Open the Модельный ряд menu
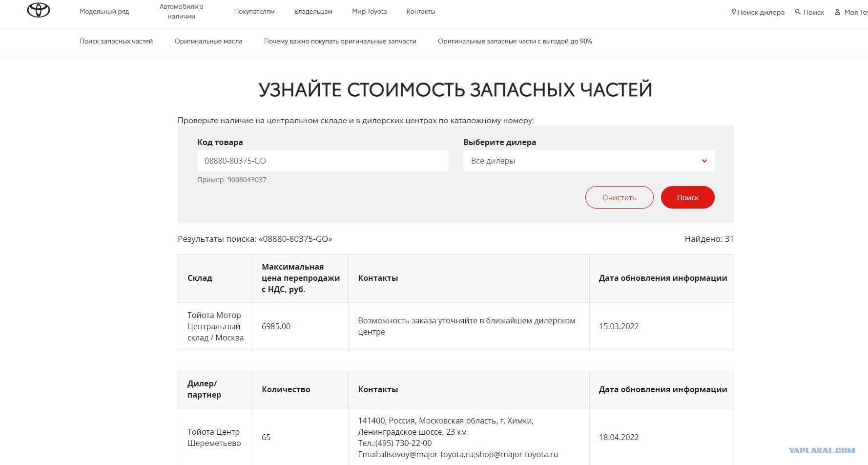This screenshot has height=465, width=868. [x=104, y=11]
